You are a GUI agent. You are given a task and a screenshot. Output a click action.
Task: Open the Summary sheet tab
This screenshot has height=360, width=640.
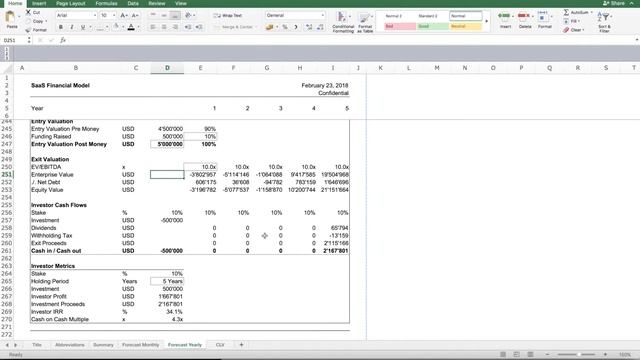click(103, 345)
